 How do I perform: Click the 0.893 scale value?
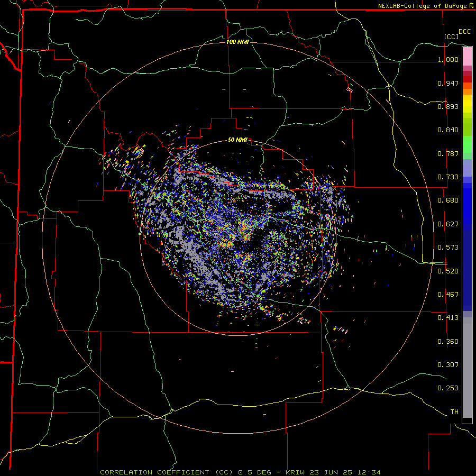448,106
